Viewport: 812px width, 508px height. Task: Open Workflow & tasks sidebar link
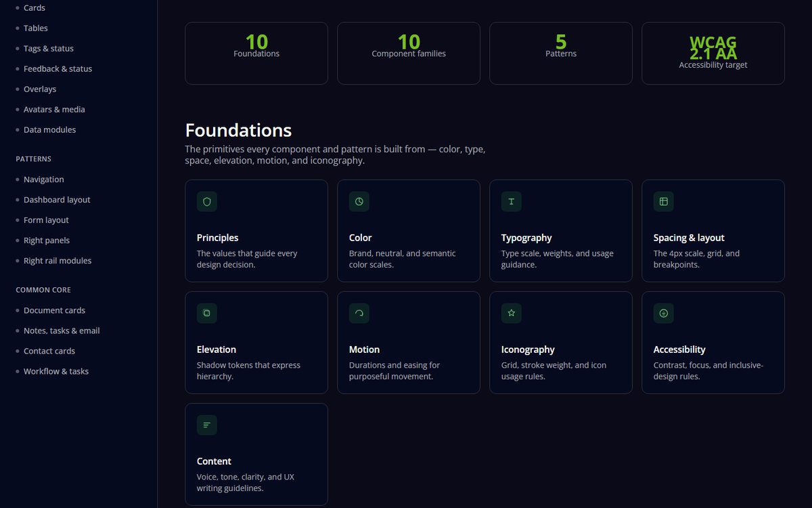(56, 371)
